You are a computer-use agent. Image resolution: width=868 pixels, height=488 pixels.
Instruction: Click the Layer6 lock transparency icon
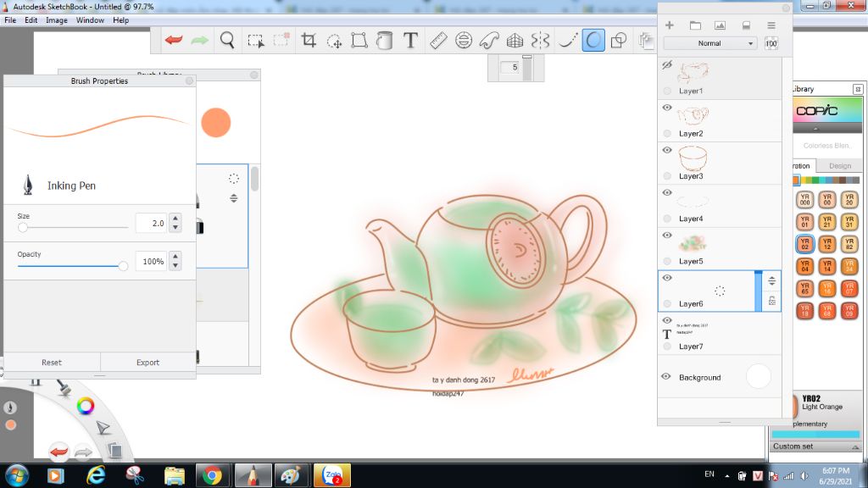pos(771,301)
